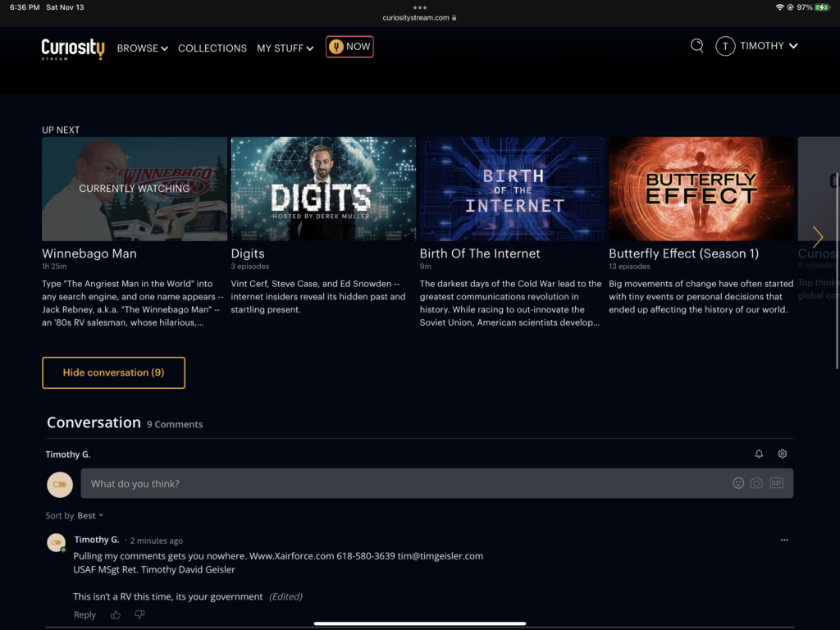Viewport: 840px width, 630px height.
Task: Open Butterfly Effect (Season 1) title
Action: point(683,253)
